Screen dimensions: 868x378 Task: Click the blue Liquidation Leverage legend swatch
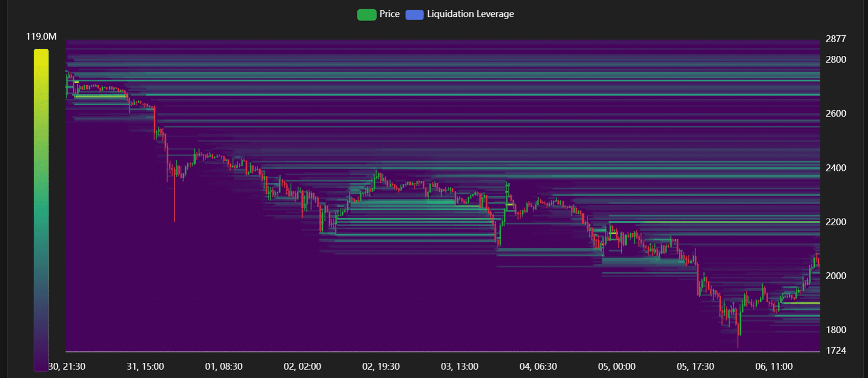point(414,15)
